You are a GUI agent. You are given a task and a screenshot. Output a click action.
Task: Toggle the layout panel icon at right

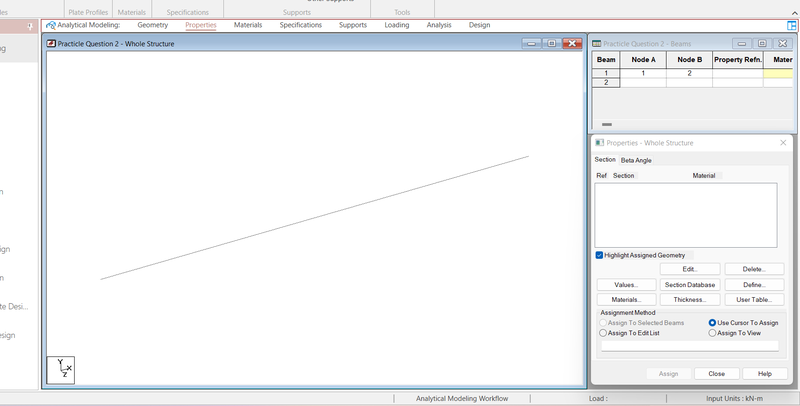click(x=791, y=26)
